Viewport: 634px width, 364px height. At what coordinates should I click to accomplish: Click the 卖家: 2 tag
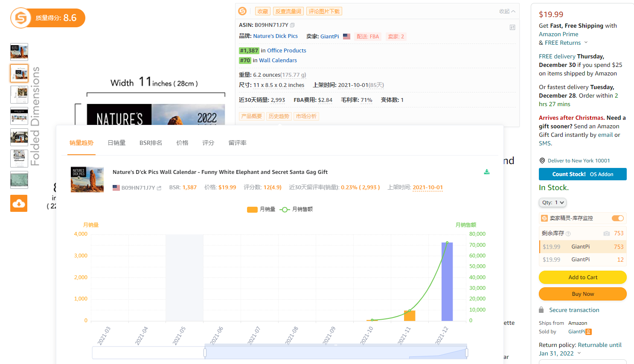coord(396,37)
